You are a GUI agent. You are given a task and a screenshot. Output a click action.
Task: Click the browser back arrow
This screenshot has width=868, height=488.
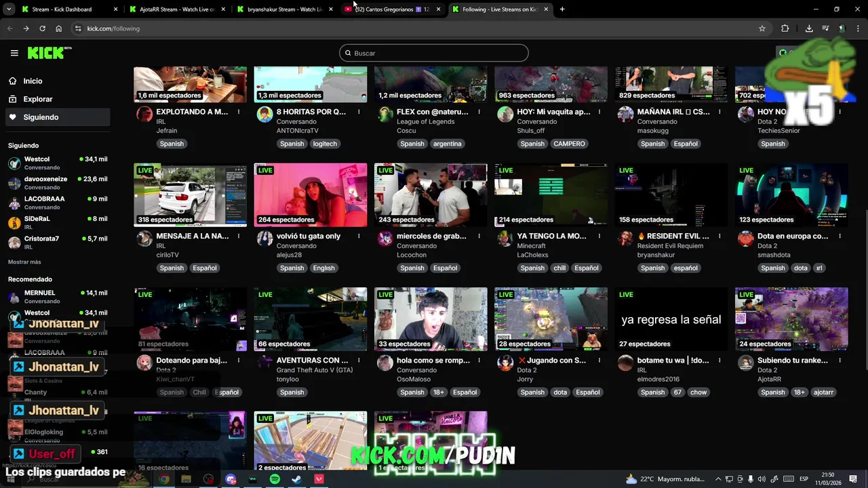coord(9,28)
